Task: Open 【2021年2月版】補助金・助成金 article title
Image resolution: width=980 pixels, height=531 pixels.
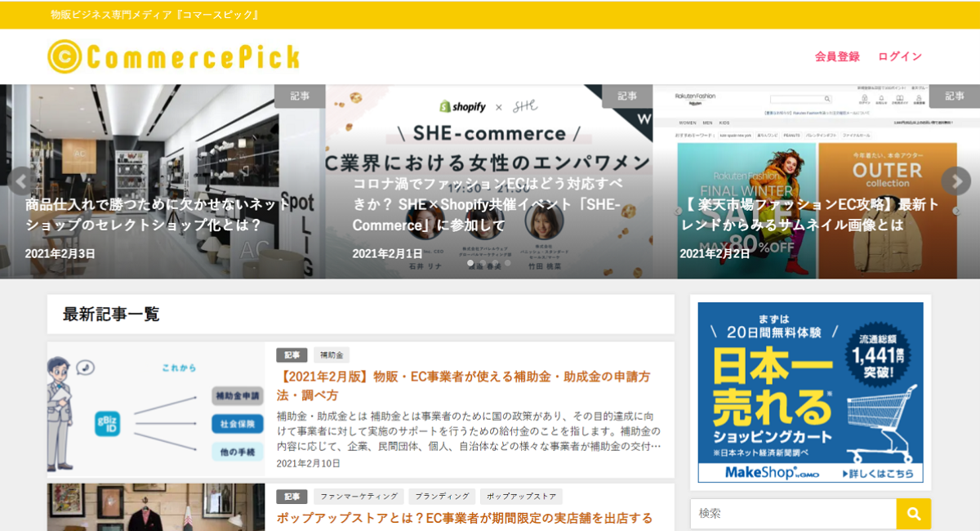Action: 464,386
